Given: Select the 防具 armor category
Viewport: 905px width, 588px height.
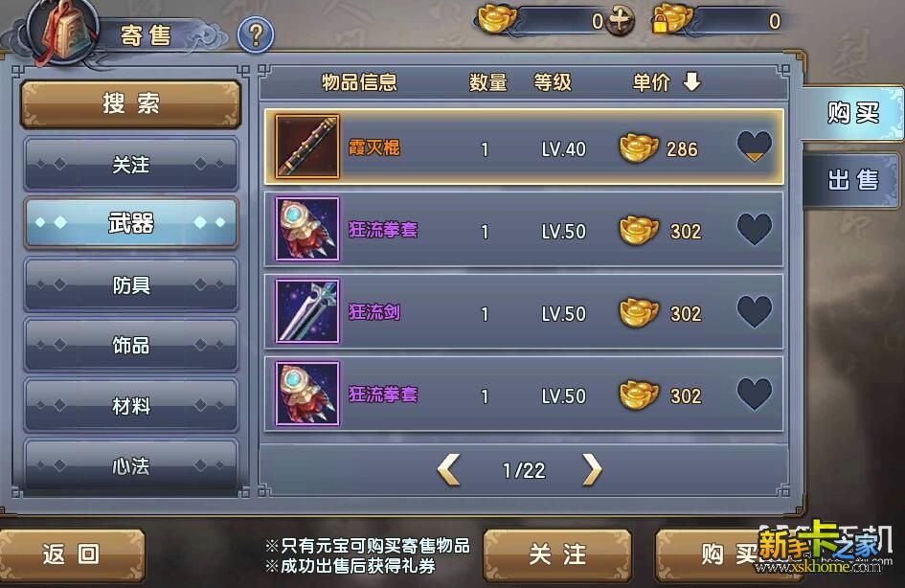Looking at the screenshot, I should point(131,284).
